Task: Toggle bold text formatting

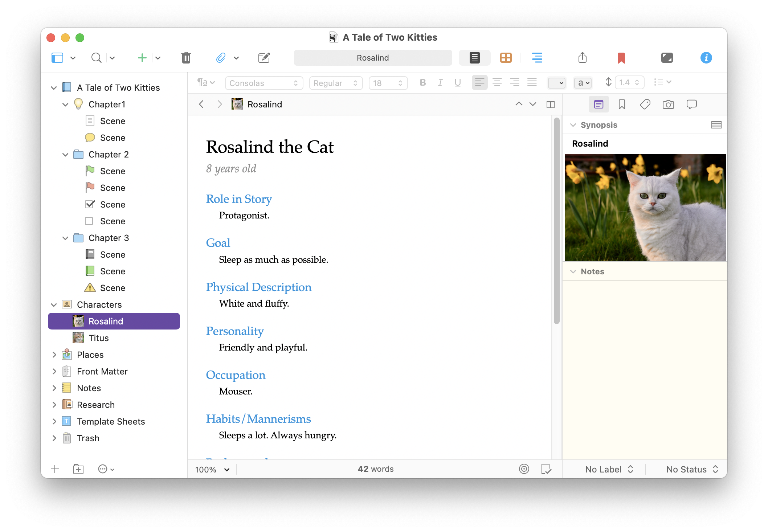Action: coord(422,83)
